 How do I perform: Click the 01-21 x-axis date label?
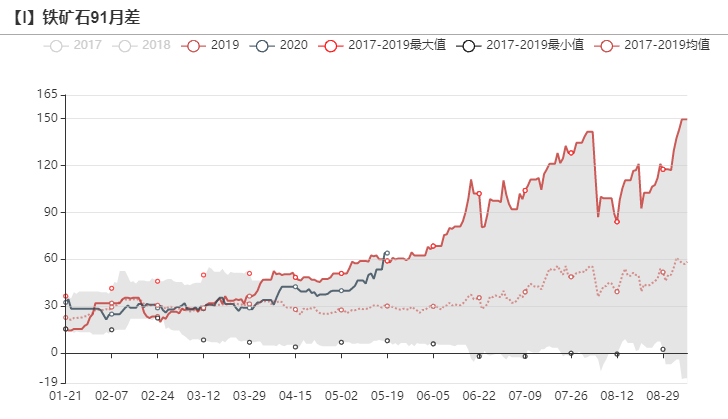coord(65,396)
